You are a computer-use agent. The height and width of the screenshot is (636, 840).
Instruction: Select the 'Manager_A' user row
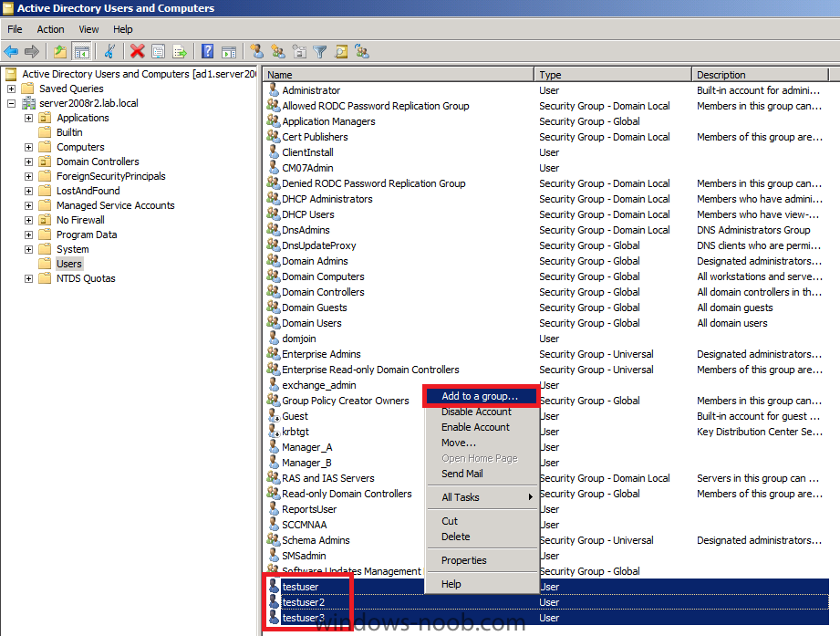tap(546, 447)
